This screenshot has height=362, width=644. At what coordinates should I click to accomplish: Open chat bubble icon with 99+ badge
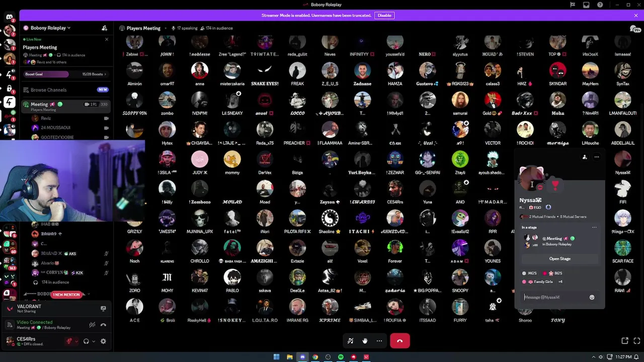click(x=635, y=29)
